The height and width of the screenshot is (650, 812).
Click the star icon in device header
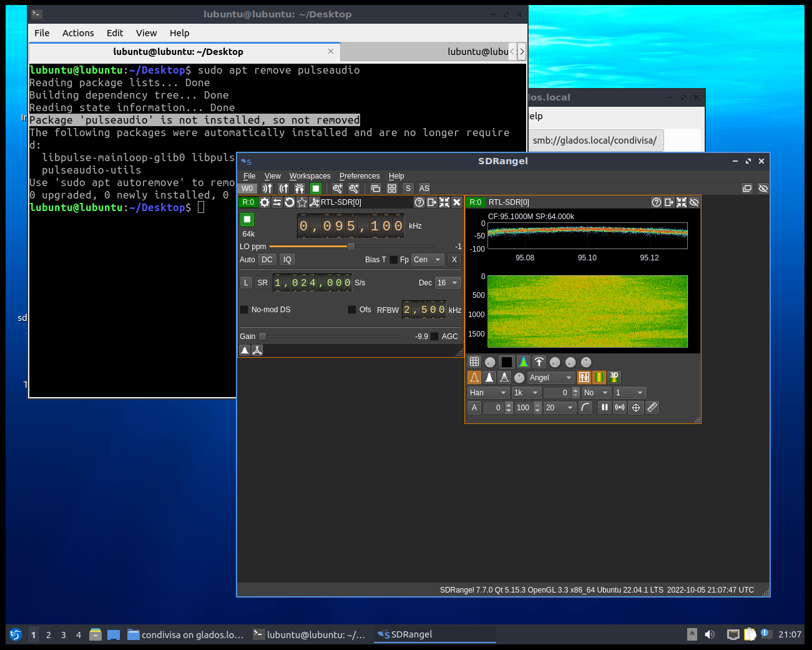(x=302, y=202)
